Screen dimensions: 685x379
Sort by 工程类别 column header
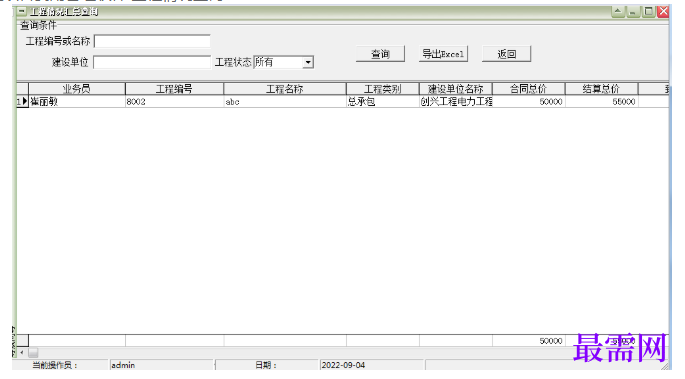383,89
